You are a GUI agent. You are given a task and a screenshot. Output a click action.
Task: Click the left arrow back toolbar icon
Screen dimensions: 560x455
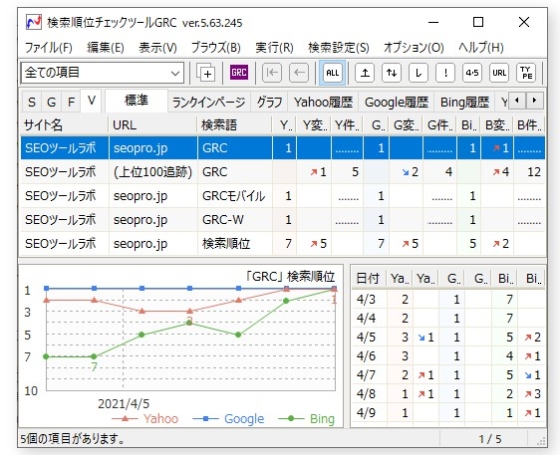pos(299,73)
